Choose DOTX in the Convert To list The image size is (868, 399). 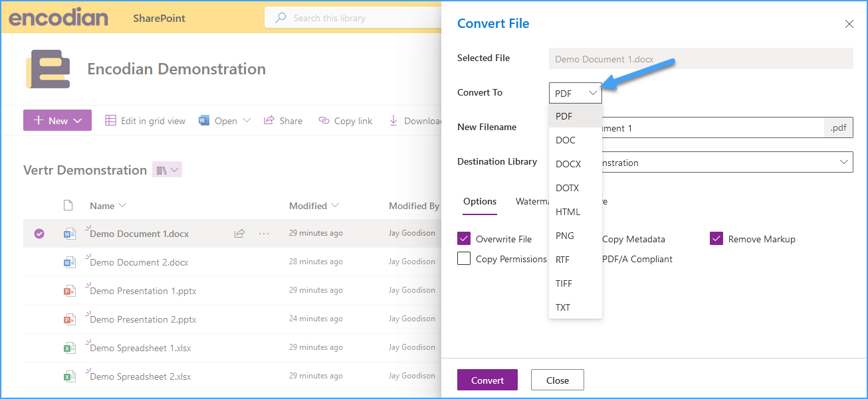[x=576, y=188]
